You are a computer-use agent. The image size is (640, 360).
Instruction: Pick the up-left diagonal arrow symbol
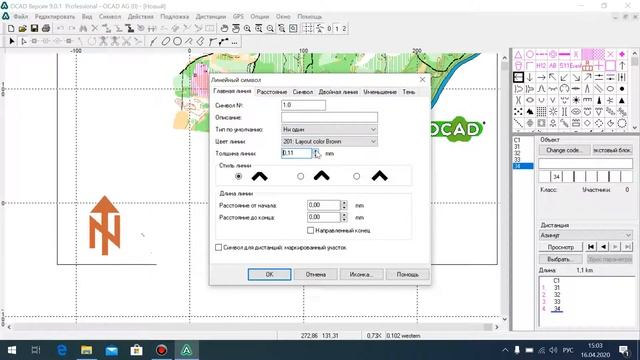[553, 77]
